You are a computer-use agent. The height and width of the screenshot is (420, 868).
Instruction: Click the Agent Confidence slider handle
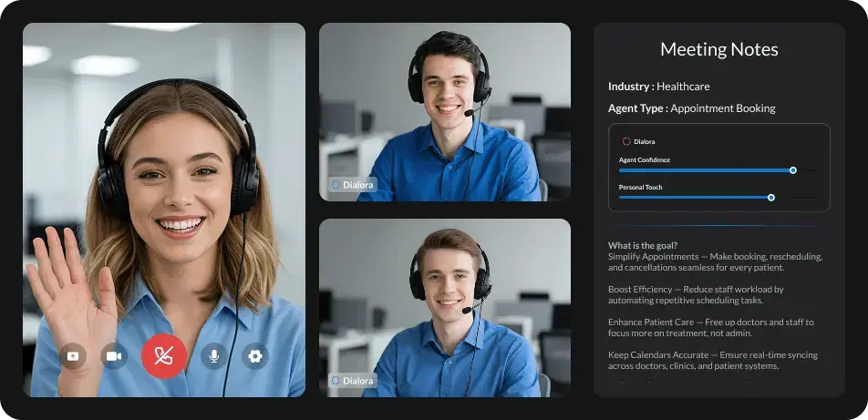click(x=792, y=169)
